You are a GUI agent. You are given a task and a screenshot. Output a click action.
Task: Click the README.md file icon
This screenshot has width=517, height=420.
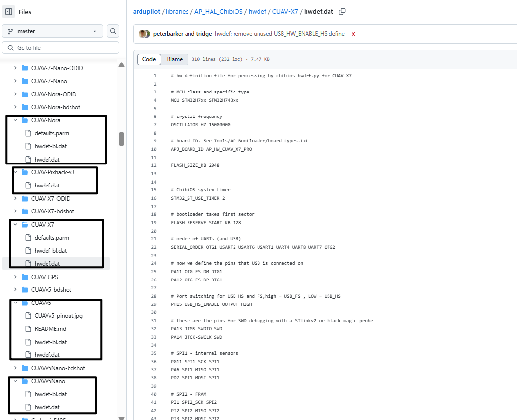28,329
